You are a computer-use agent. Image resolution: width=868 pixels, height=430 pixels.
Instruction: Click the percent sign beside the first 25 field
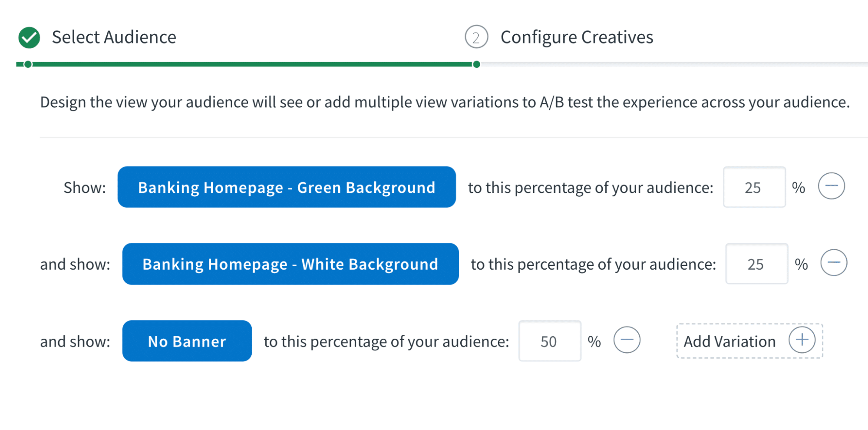click(x=799, y=187)
